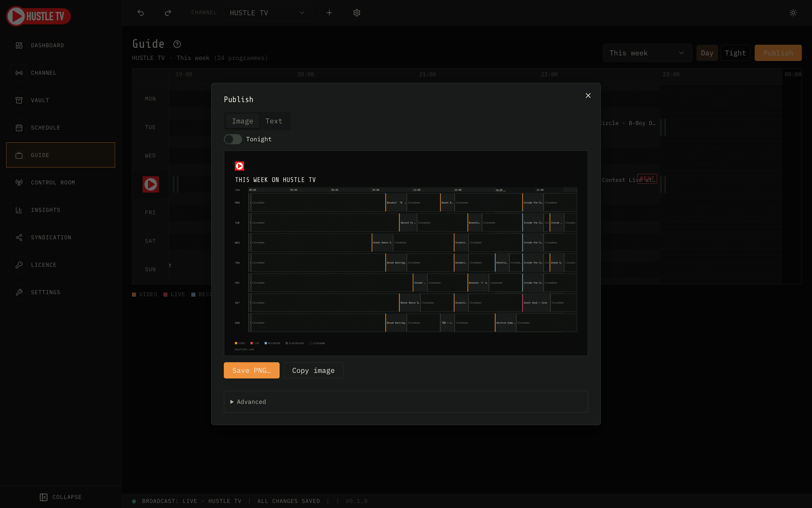
Task: View Insights charts
Action: (x=60, y=210)
